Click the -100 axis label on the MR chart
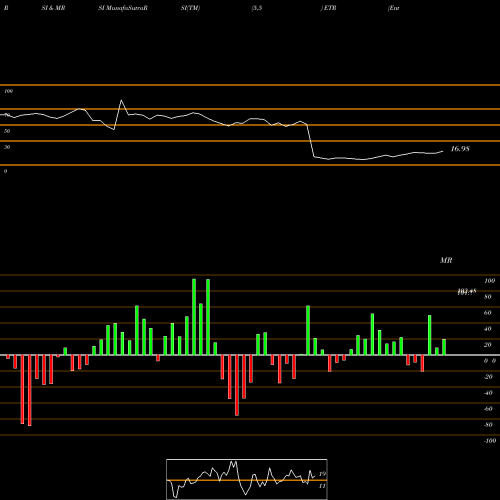The width and height of the screenshot is (500, 500). click(490, 441)
